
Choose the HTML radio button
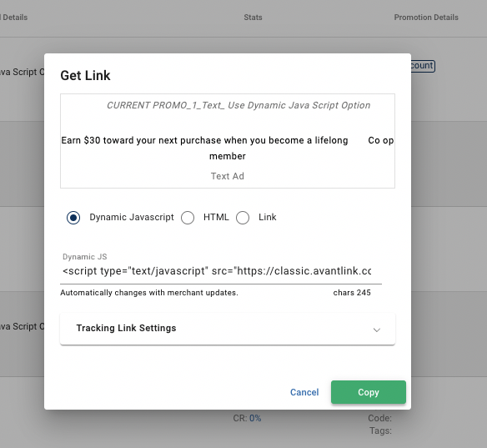coord(188,218)
